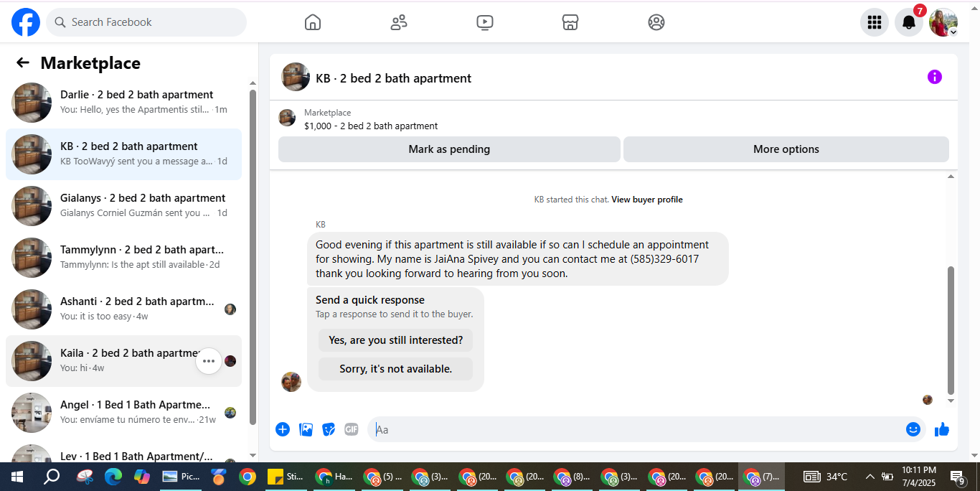Send a thumbs-up like
This screenshot has width=980, height=491.
[942, 429]
